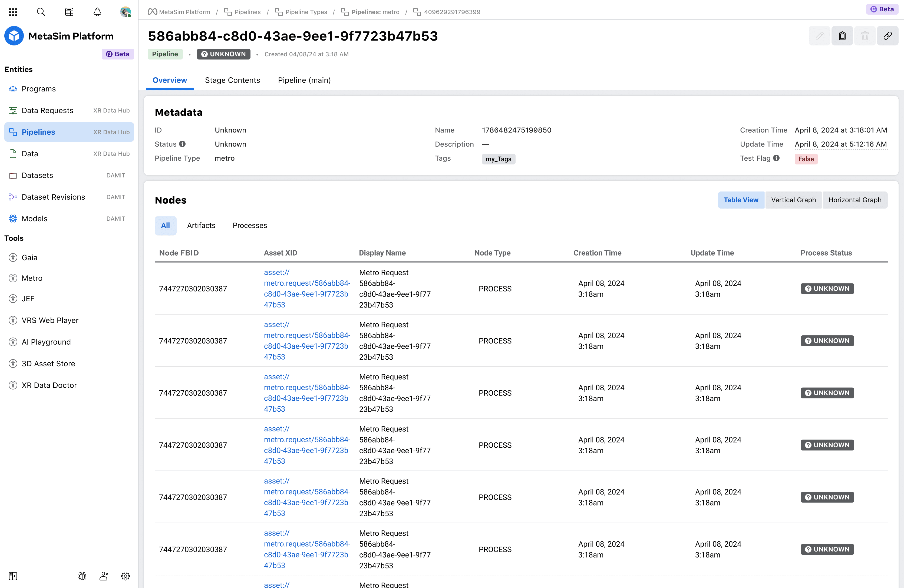Click the Pipeline Types breadcrumb link

[306, 12]
